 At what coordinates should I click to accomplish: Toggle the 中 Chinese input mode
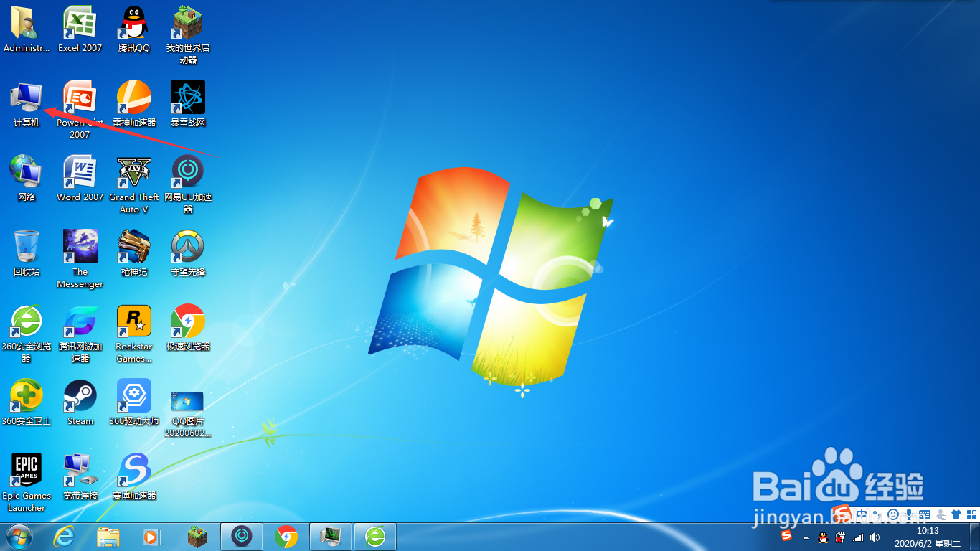[x=862, y=514]
